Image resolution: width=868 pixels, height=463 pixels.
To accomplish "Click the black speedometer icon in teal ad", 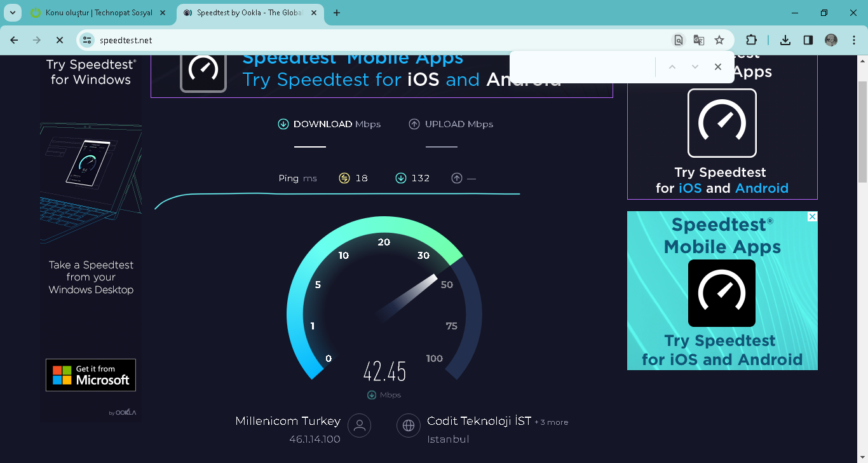I will [x=722, y=293].
